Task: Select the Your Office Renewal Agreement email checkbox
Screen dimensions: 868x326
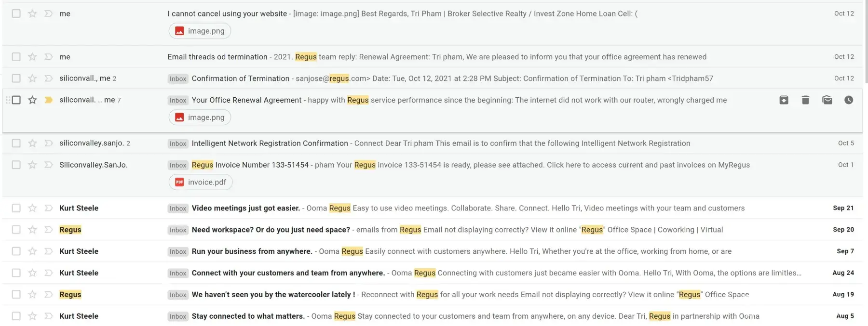Action: point(16,100)
